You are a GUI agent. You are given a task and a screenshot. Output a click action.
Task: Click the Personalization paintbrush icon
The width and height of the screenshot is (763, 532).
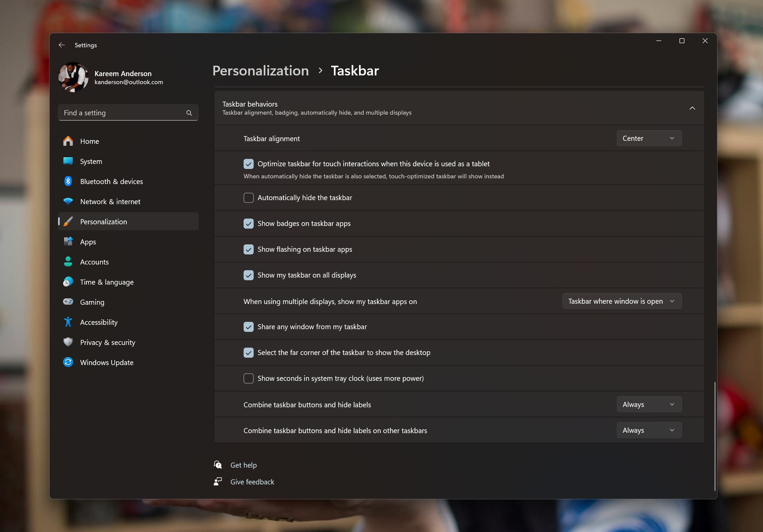click(68, 222)
